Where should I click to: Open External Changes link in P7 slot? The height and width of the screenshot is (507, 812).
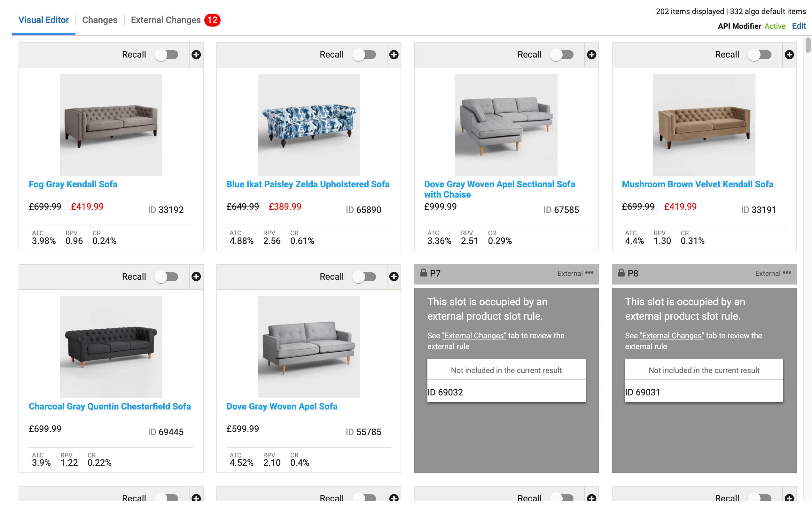pos(474,336)
